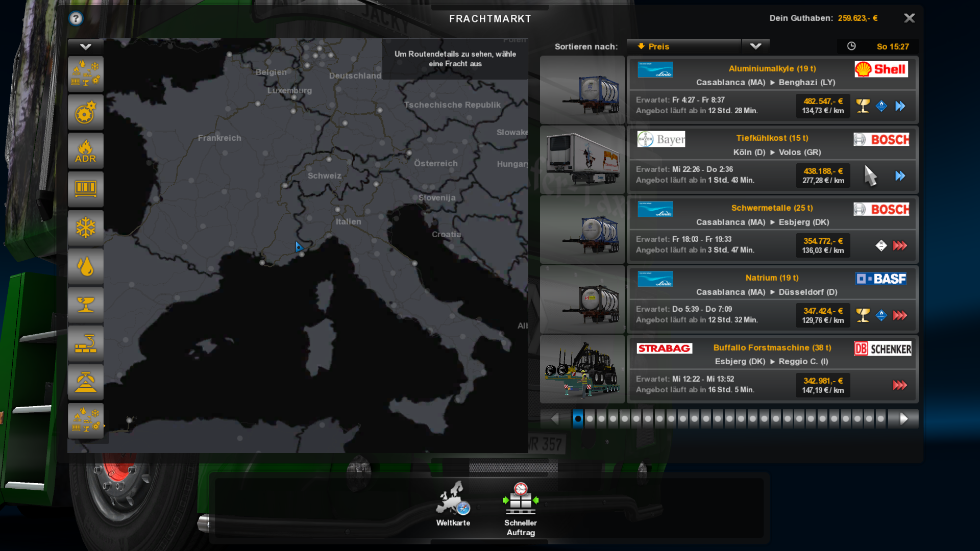Collapse the cargo filter sidebar chevron
Image resolution: width=980 pixels, height=551 pixels.
click(86, 47)
